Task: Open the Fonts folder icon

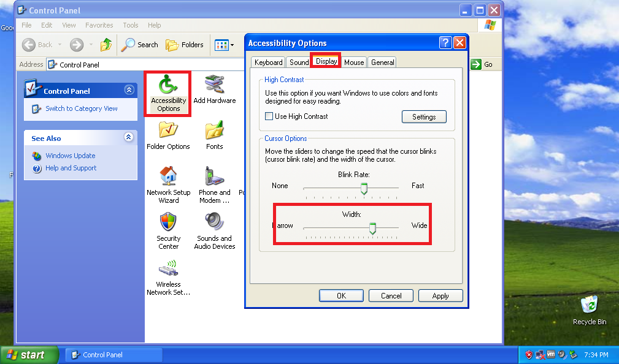Action: [214, 135]
